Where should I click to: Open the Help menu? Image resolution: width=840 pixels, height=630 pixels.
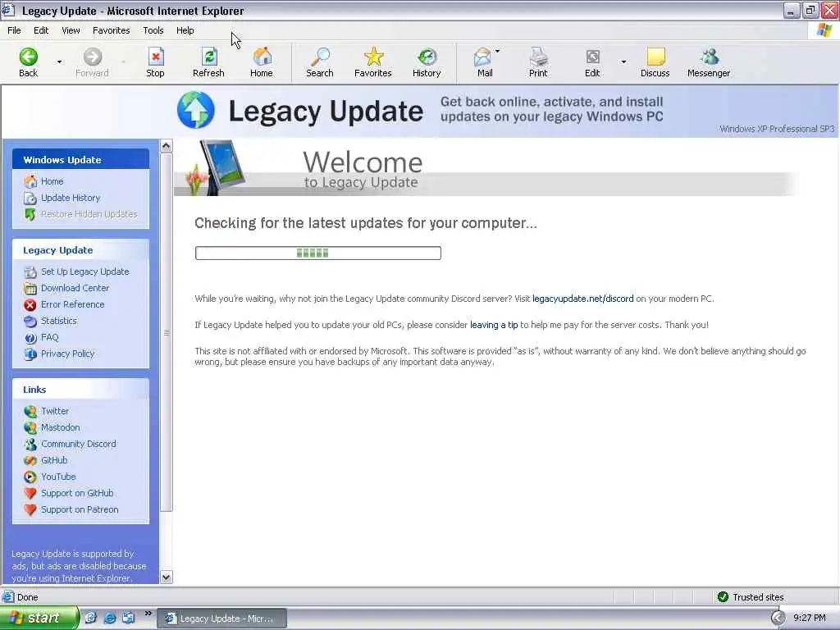[185, 30]
